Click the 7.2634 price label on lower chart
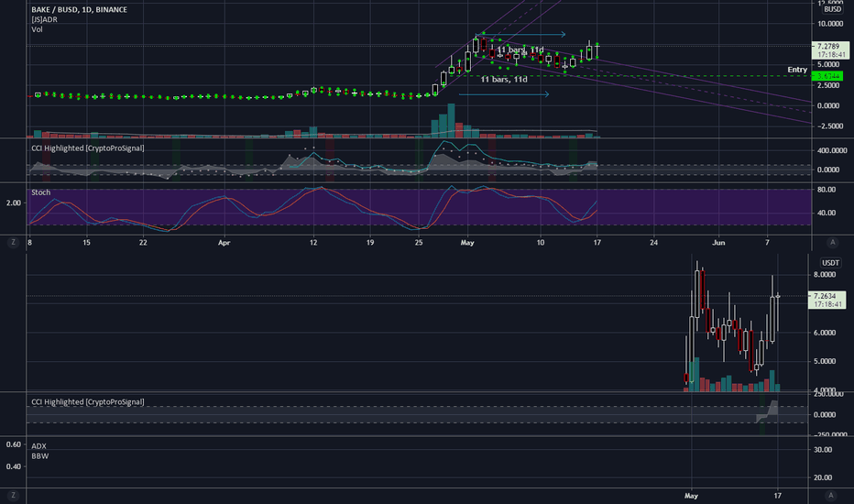Screen dimensions: 854x504 (827, 300)
